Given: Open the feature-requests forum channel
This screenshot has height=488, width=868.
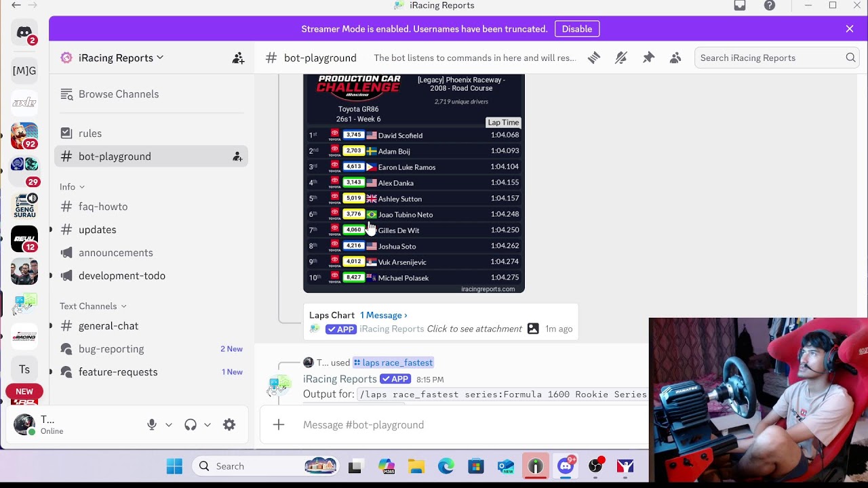Looking at the screenshot, I should [151, 372].
